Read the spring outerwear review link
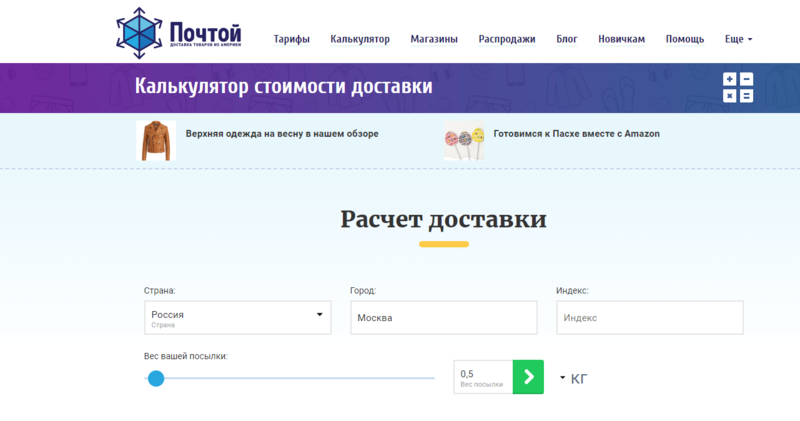Viewport: 800px width, 421px height. point(281,133)
